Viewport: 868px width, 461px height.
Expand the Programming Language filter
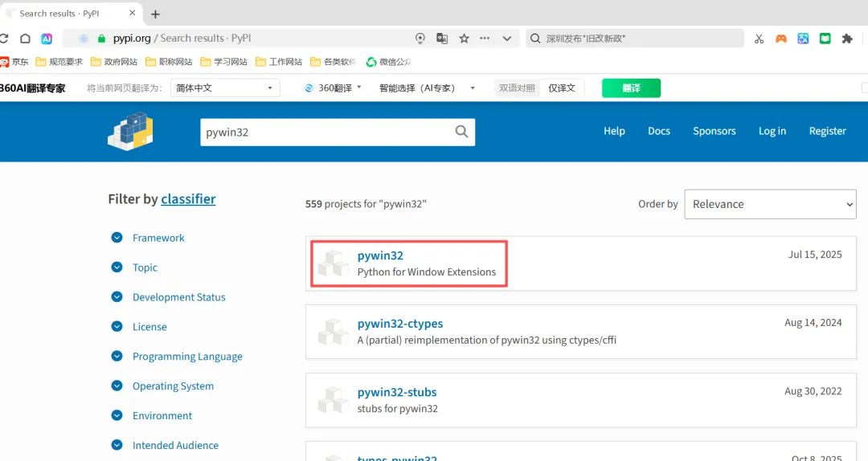pyautogui.click(x=177, y=357)
